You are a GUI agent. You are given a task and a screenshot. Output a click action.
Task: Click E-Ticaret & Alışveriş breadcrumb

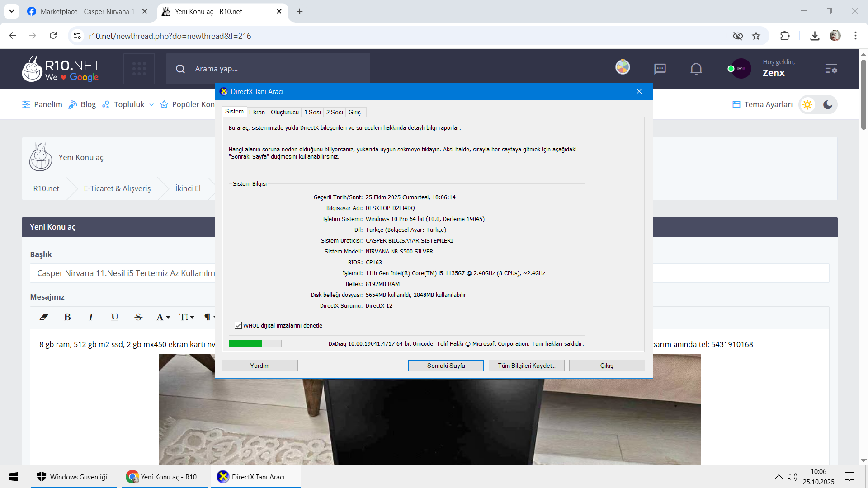(x=117, y=188)
